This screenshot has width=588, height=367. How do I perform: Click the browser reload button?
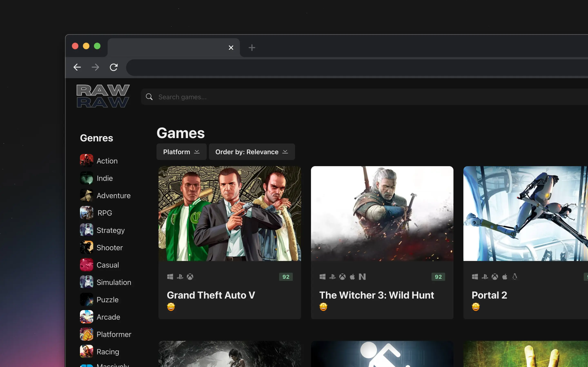(x=114, y=67)
